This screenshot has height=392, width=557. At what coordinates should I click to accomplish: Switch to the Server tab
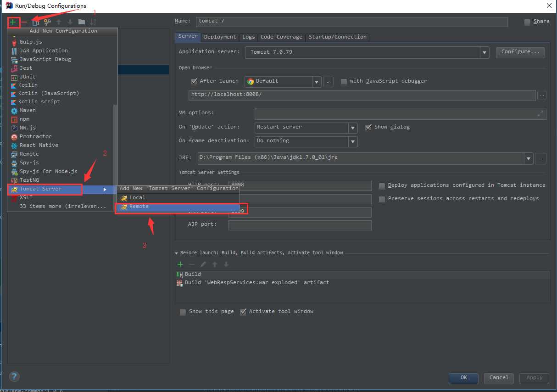188,36
